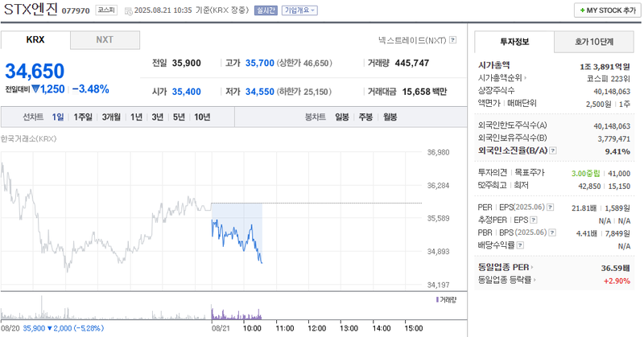Viewport: 644px width, 337px height.
Task: Open the 동일업종 등락률 link
Action: pos(507,280)
